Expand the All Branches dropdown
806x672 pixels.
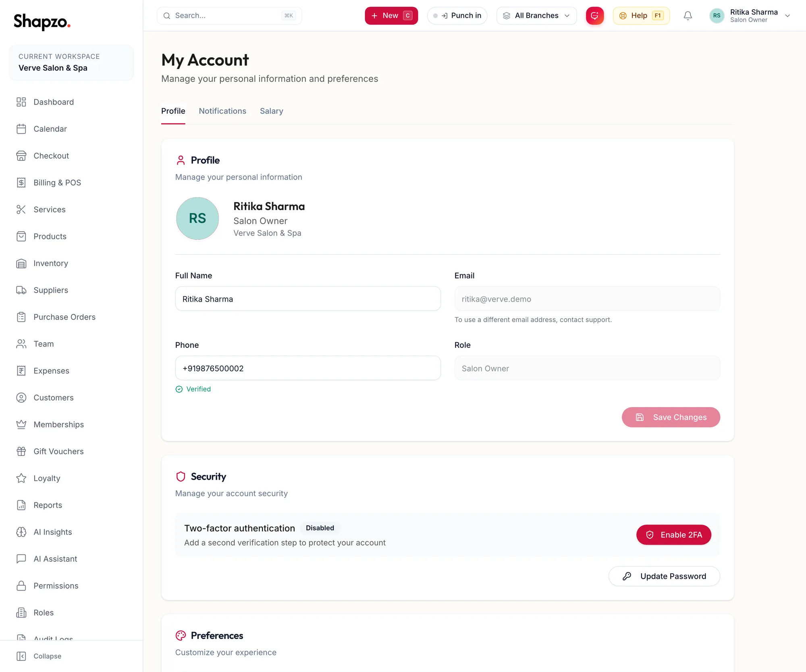coord(536,16)
